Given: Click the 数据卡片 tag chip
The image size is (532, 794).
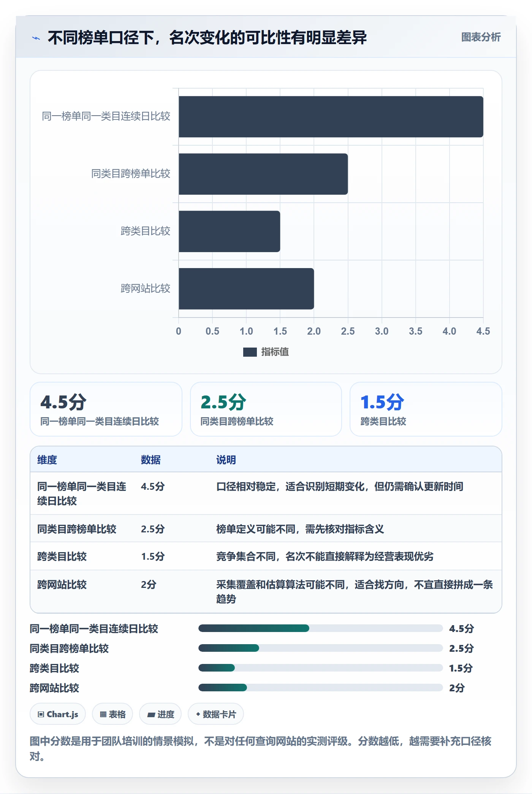Looking at the screenshot, I should [216, 714].
